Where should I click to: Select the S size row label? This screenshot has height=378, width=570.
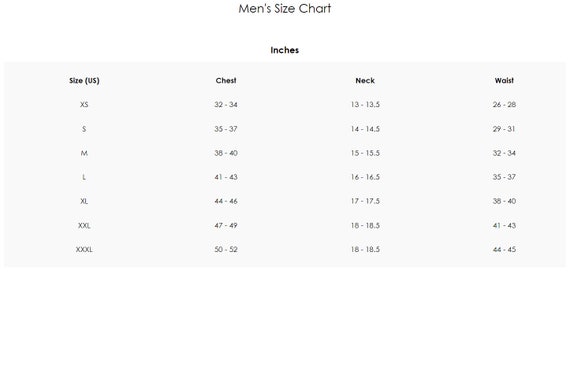(84, 129)
